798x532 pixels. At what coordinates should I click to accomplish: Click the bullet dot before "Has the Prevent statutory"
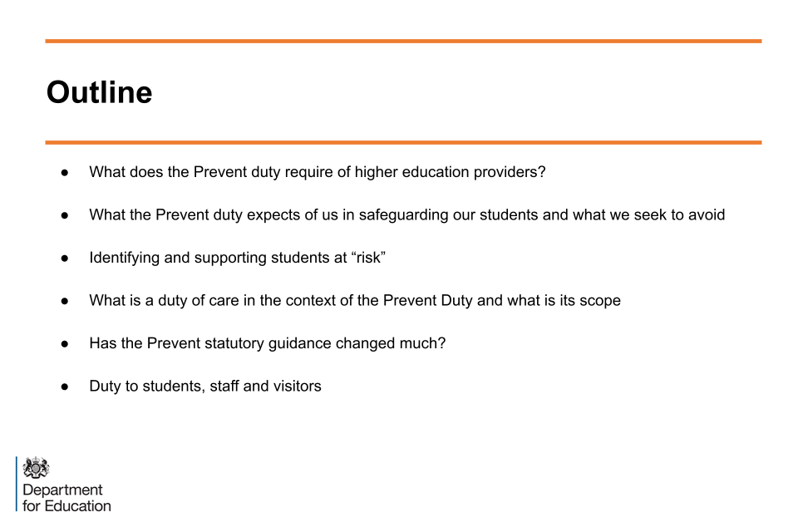click(x=65, y=343)
